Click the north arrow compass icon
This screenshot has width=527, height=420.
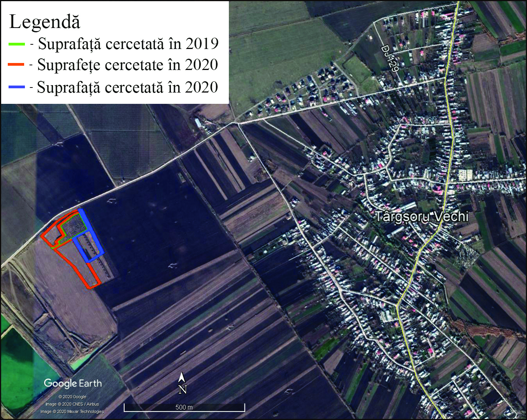pyautogui.click(x=182, y=378)
